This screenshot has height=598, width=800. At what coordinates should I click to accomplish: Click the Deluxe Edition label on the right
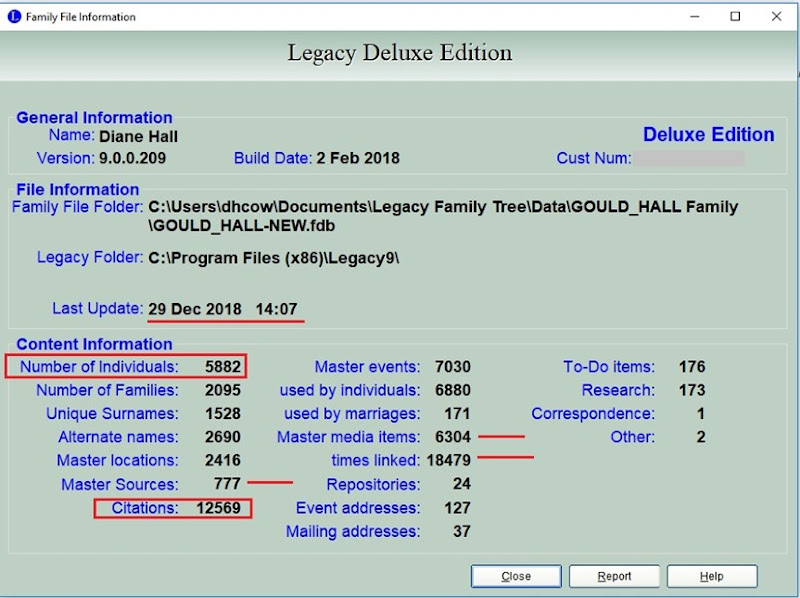click(709, 135)
